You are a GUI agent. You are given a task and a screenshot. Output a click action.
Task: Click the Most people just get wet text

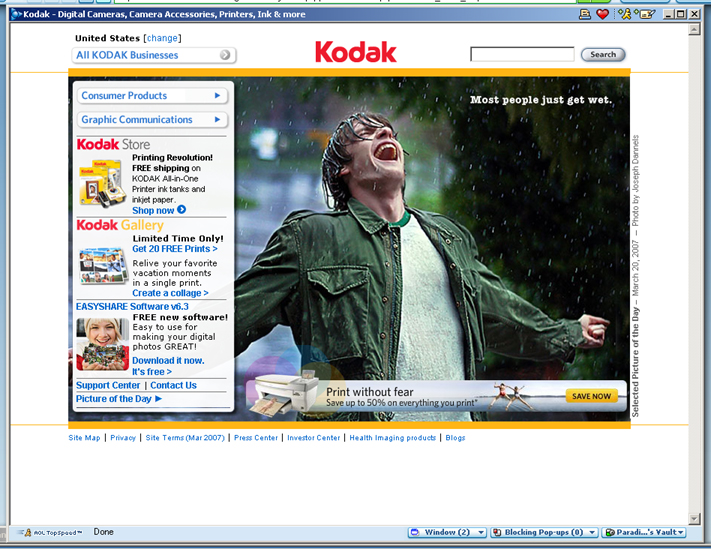[541, 100]
